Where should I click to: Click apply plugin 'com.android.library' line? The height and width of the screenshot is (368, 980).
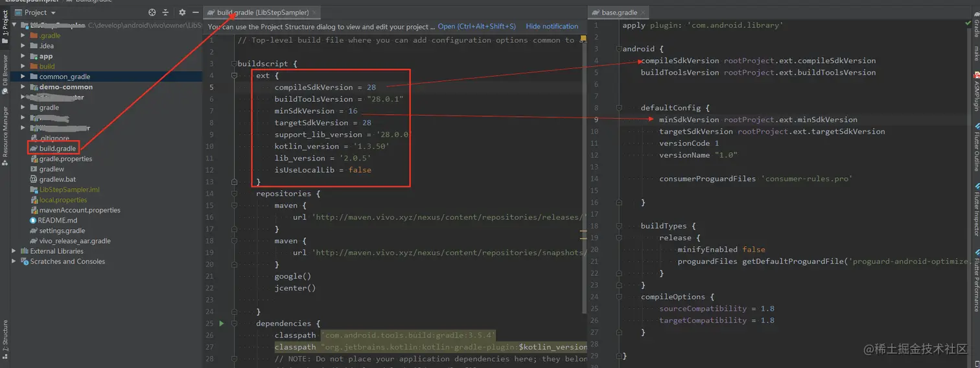coord(703,25)
